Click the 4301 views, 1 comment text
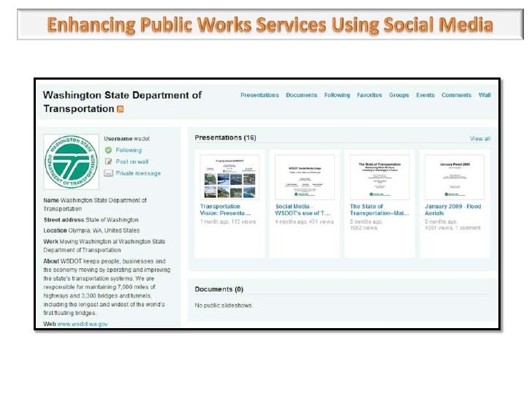Screen dimensions: 532x399 [452, 228]
